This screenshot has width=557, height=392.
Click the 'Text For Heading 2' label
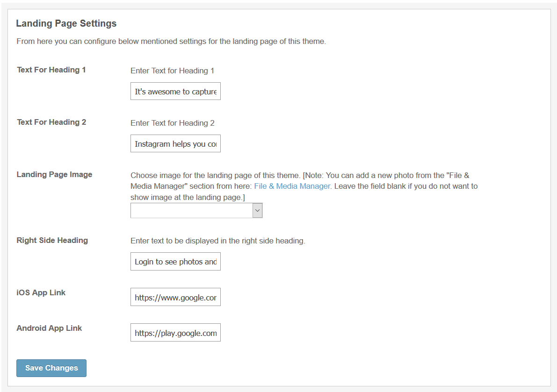pyautogui.click(x=51, y=122)
